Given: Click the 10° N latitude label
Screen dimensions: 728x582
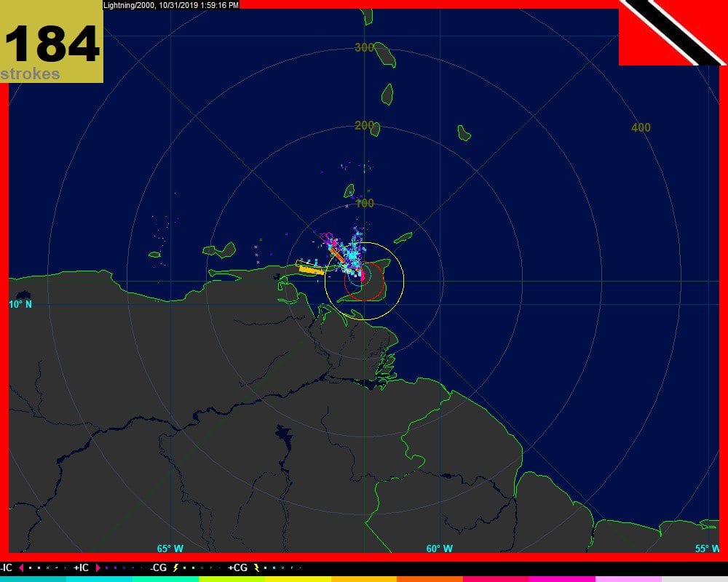Looking at the screenshot, I should click(21, 305).
